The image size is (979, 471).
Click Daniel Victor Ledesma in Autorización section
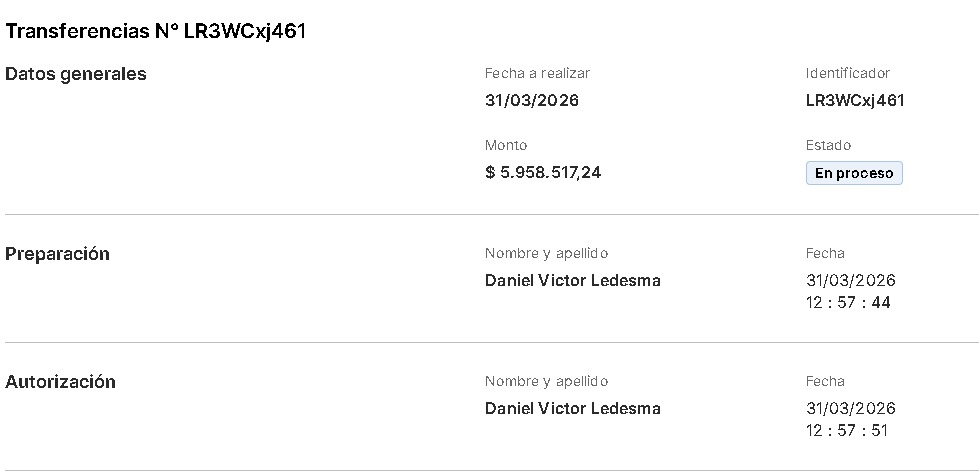(x=572, y=408)
